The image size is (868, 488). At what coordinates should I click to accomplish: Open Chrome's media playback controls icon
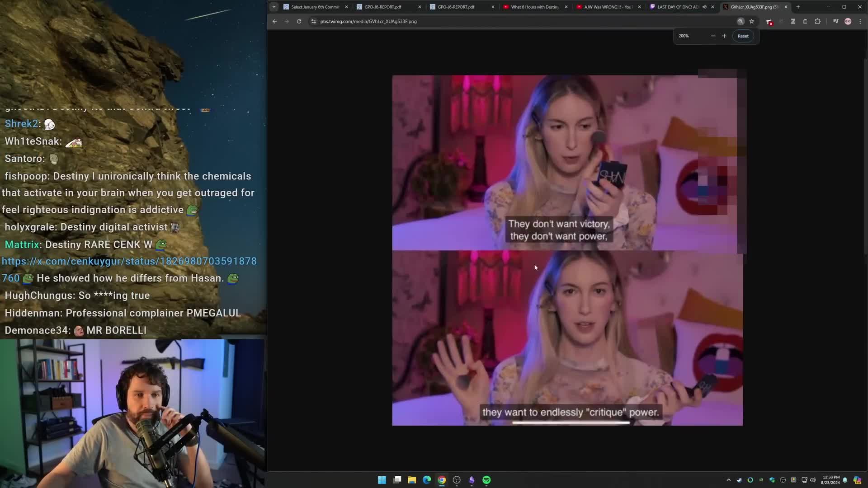[835, 21]
